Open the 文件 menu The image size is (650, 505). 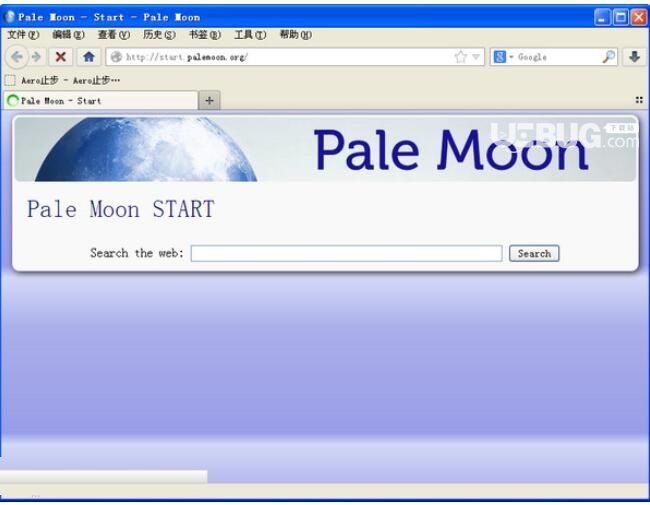pos(23,35)
